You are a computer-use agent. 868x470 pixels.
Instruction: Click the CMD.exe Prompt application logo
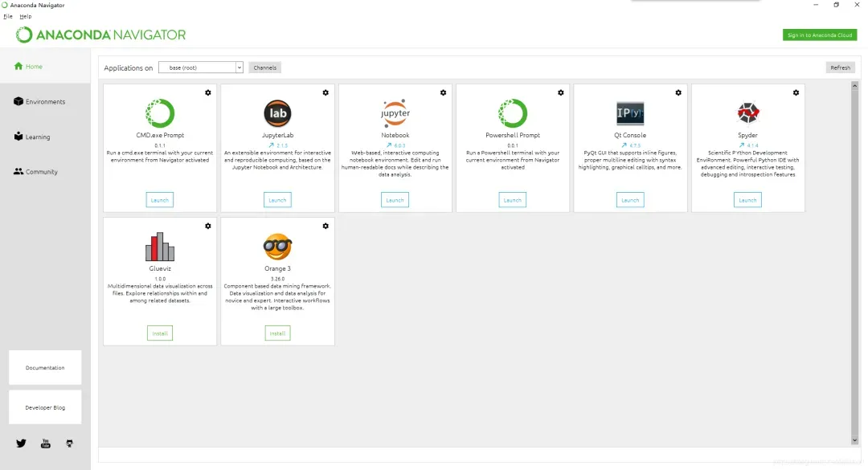160,113
